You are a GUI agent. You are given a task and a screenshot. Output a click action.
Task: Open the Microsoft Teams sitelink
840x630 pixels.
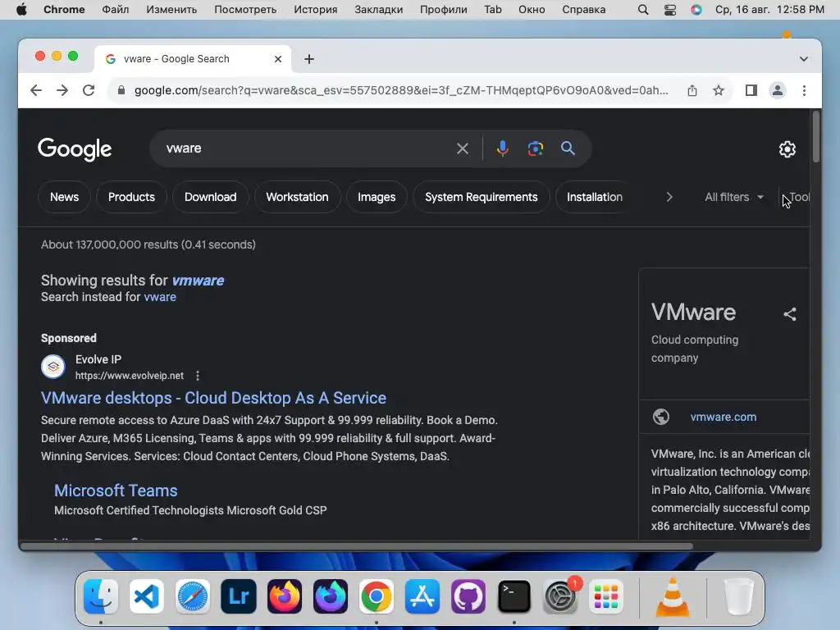(x=116, y=491)
